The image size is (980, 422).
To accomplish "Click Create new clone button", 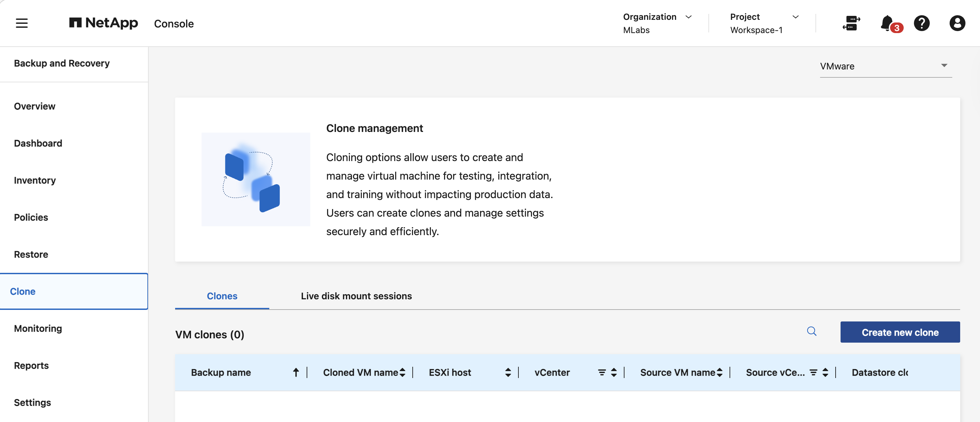I will [x=900, y=332].
